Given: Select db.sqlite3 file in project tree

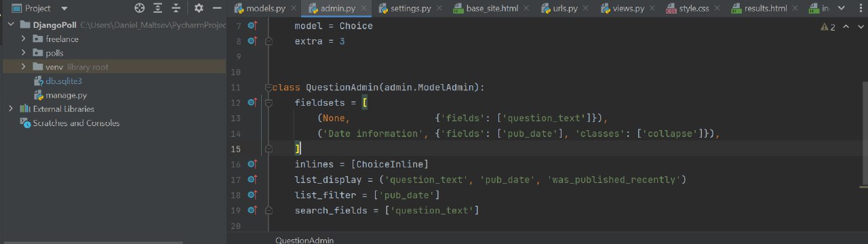Looking at the screenshot, I should pyautogui.click(x=58, y=81).
